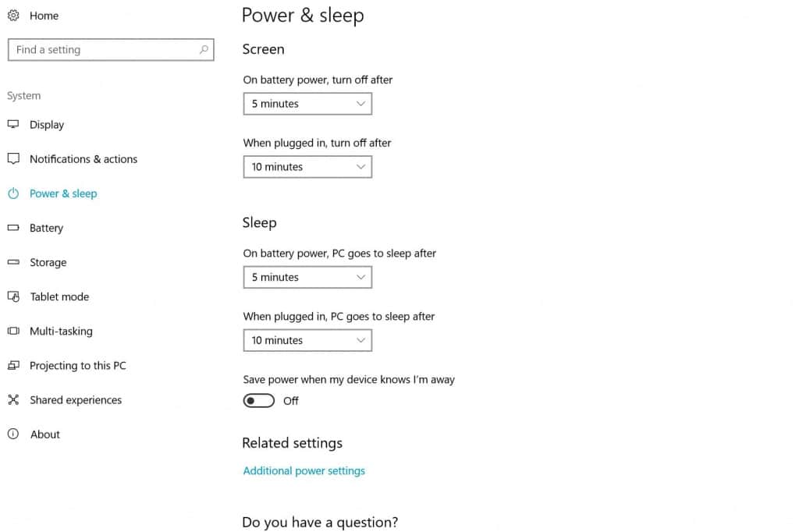
Task: Click the Shared experiences icon
Action: [13, 400]
